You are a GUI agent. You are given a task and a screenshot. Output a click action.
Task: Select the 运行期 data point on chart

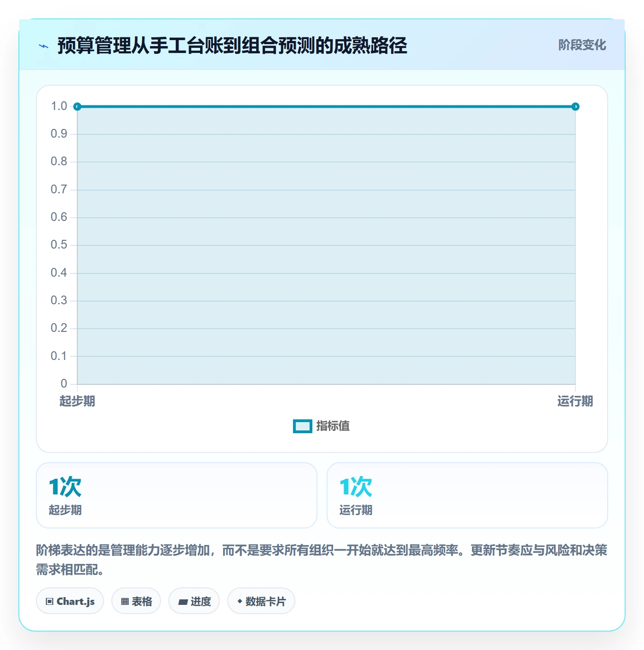pyautogui.click(x=575, y=107)
